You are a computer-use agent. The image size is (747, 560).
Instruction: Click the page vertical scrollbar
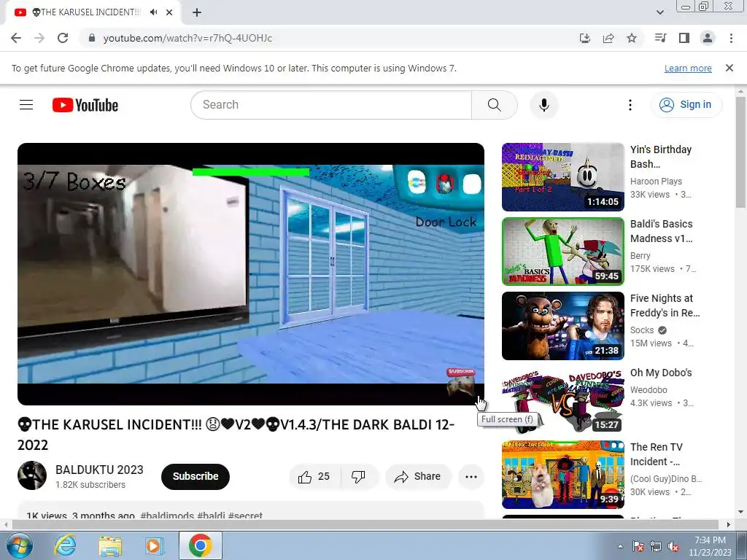coord(741,152)
